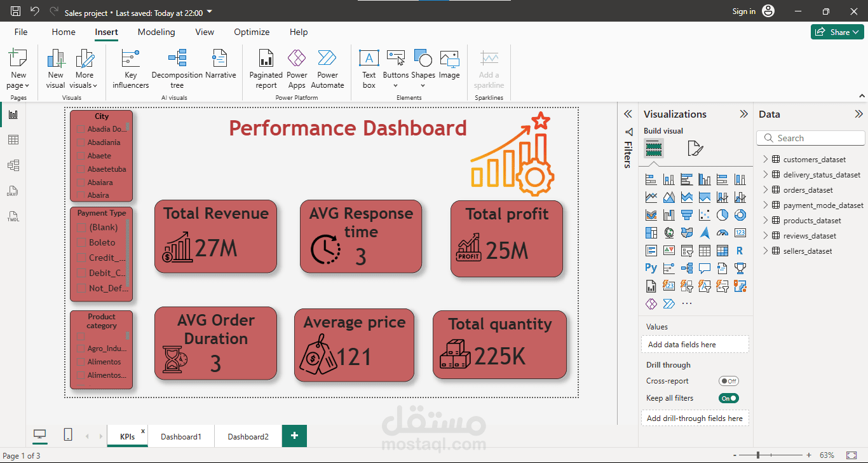Collapse the Data pane chevrons
Screen dimensions: 868x463
pos(859,114)
